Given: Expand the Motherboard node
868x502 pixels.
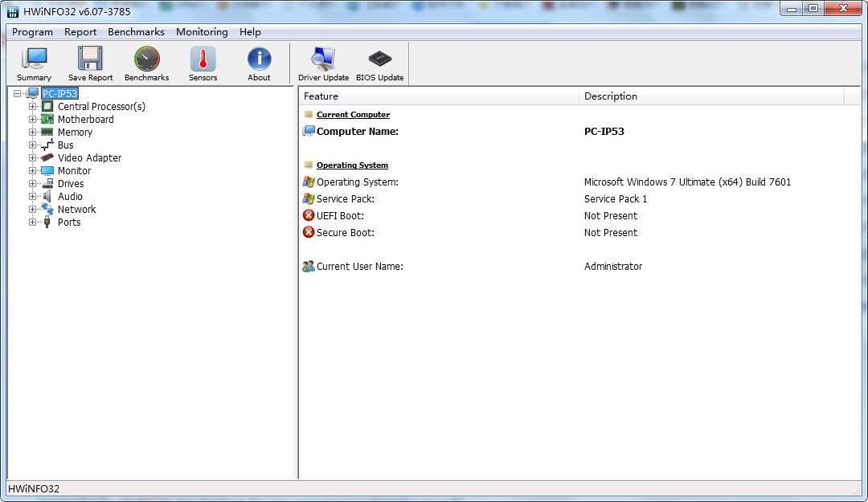Looking at the screenshot, I should [32, 119].
